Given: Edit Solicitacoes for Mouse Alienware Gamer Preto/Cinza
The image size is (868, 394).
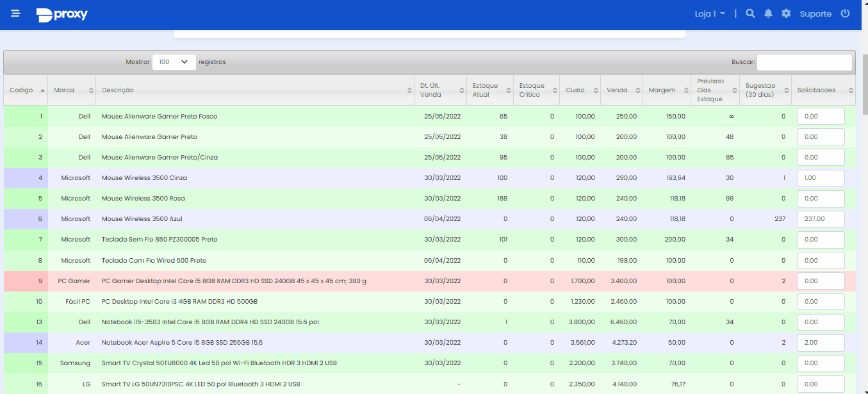Looking at the screenshot, I should click(x=821, y=158).
